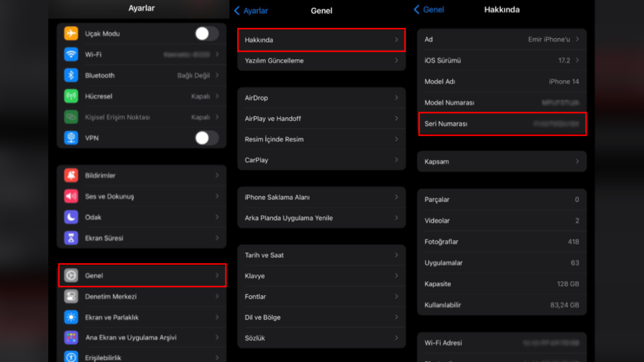Tap the Kapasite 128 GB row
The image size is (644, 362).
[502, 284]
